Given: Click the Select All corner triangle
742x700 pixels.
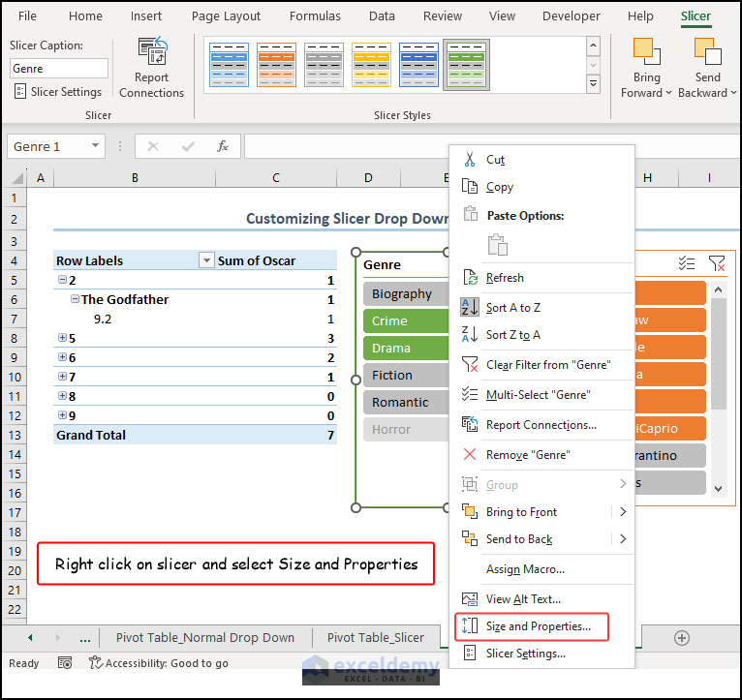Looking at the screenshot, I should [17, 178].
